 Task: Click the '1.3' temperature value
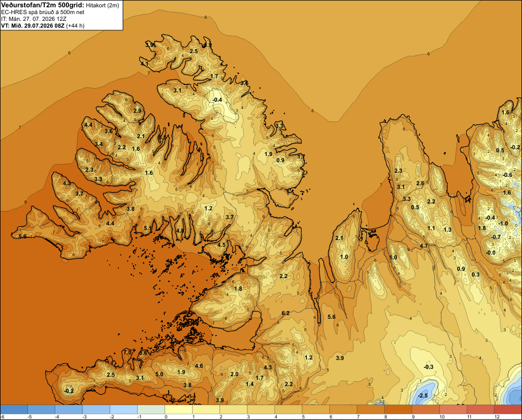(447, 230)
